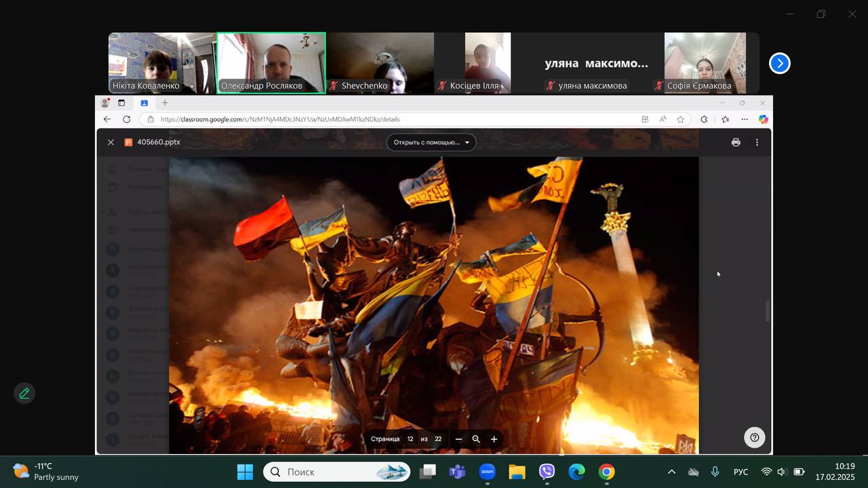Launch Microsoft Teams from taskbar
868x488 pixels.
point(457,472)
